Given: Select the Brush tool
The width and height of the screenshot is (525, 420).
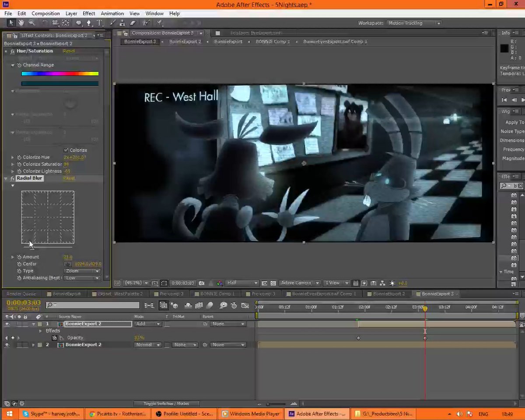Looking at the screenshot, I should [x=112, y=23].
